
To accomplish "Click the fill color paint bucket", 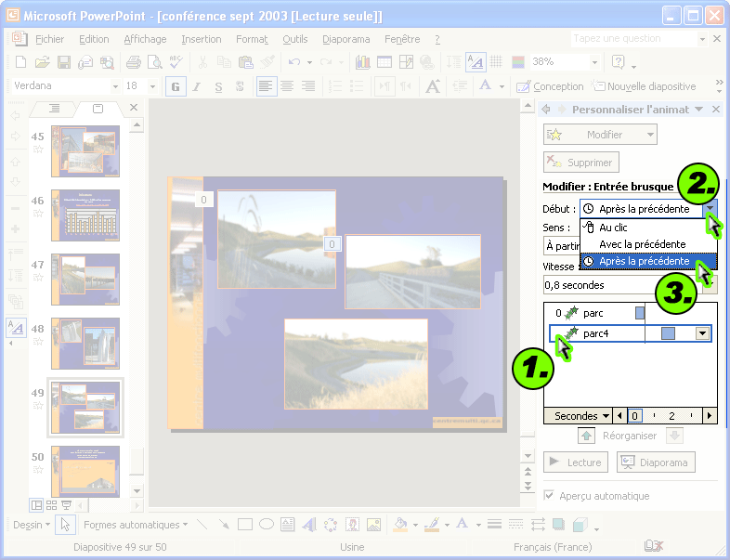I will pyautogui.click(x=400, y=525).
